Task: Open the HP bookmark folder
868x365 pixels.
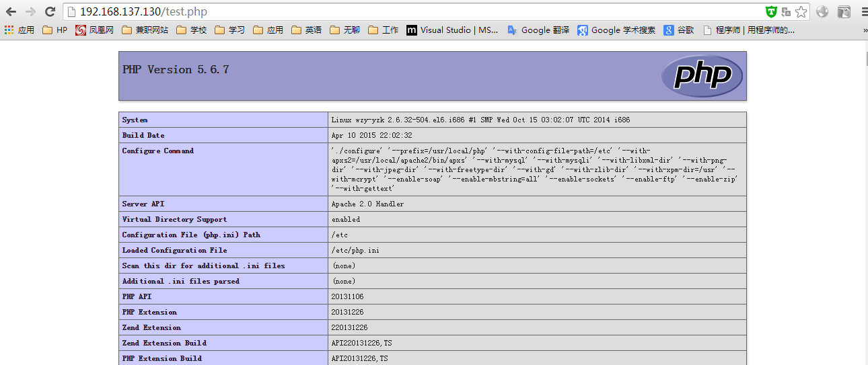Action: pyautogui.click(x=55, y=30)
